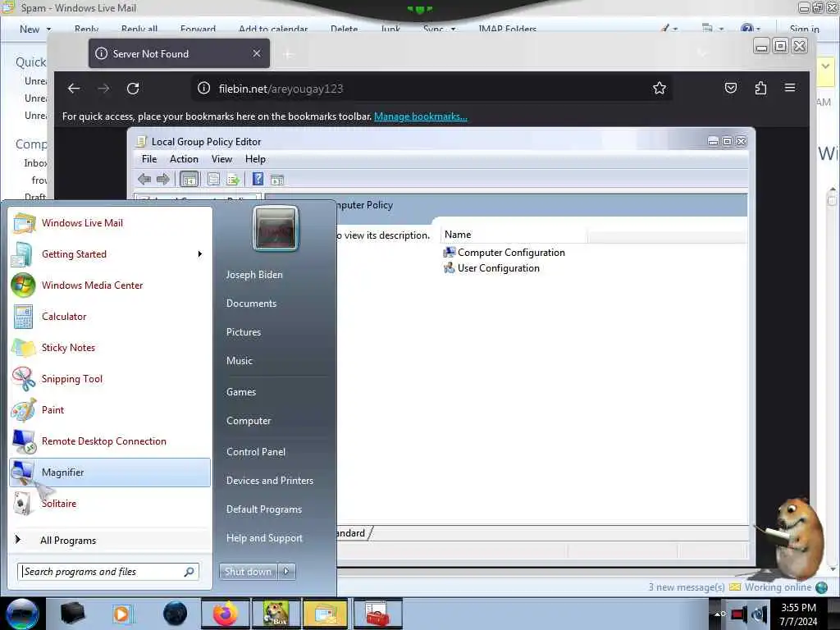Open Music from Start menu
Screen dimensions: 840x630
click(x=240, y=361)
